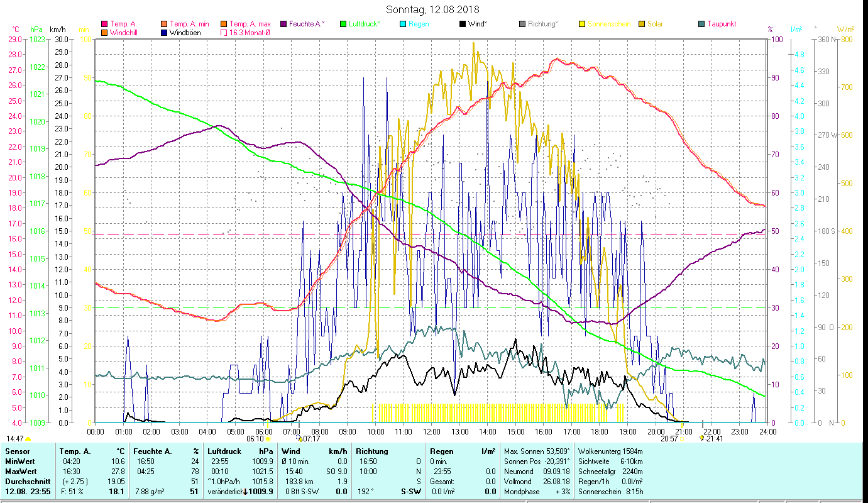
Task: Click the Luftdruck green legend square
Action: pyautogui.click(x=343, y=24)
